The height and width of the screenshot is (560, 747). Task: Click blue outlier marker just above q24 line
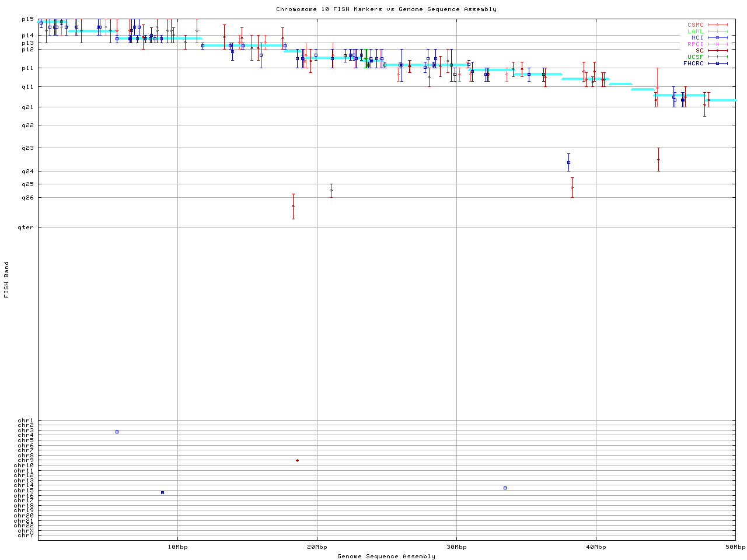pyautogui.click(x=568, y=162)
